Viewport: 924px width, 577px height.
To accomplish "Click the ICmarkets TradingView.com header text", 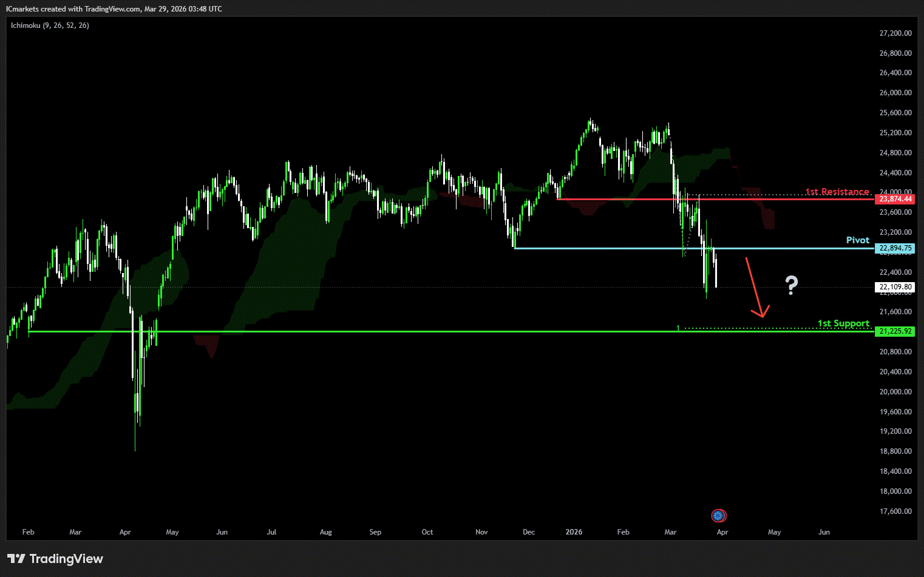I will (114, 9).
